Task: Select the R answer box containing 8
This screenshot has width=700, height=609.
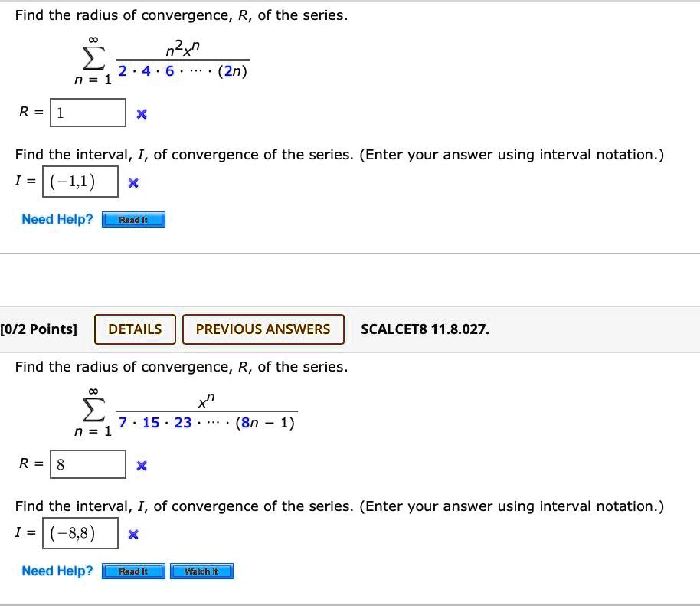Action: point(87,464)
